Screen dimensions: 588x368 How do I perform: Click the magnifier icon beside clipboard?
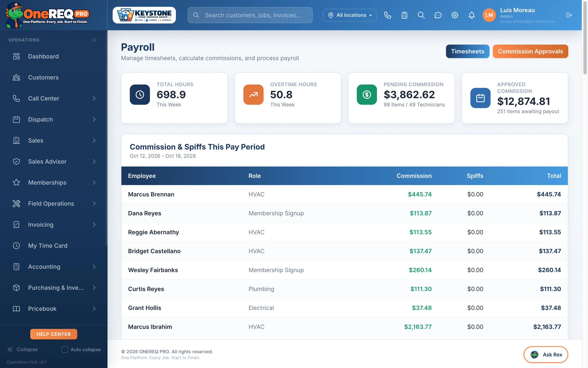pos(421,15)
